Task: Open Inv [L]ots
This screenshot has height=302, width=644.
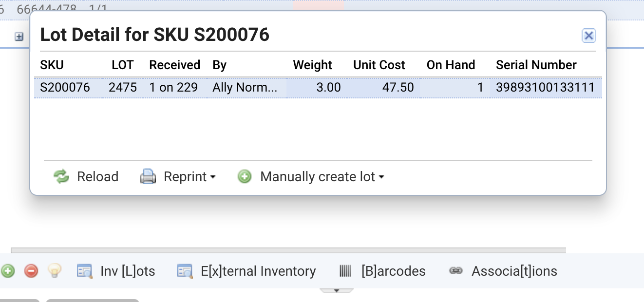Action: pos(116,271)
